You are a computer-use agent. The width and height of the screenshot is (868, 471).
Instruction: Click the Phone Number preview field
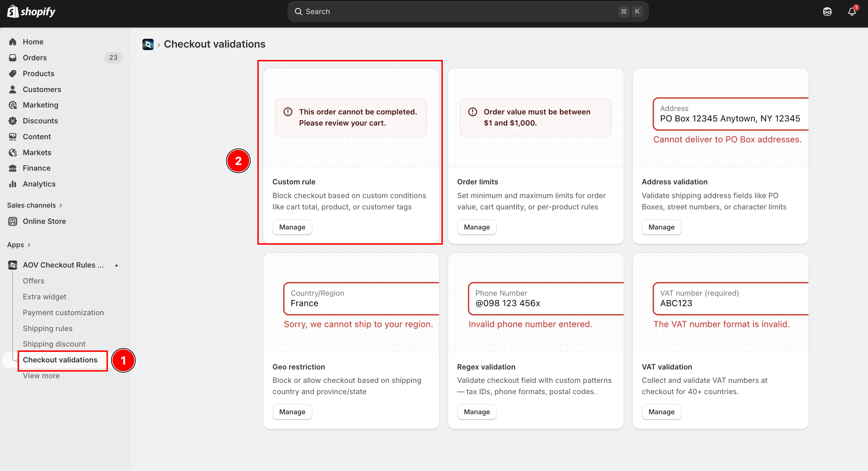click(546, 299)
